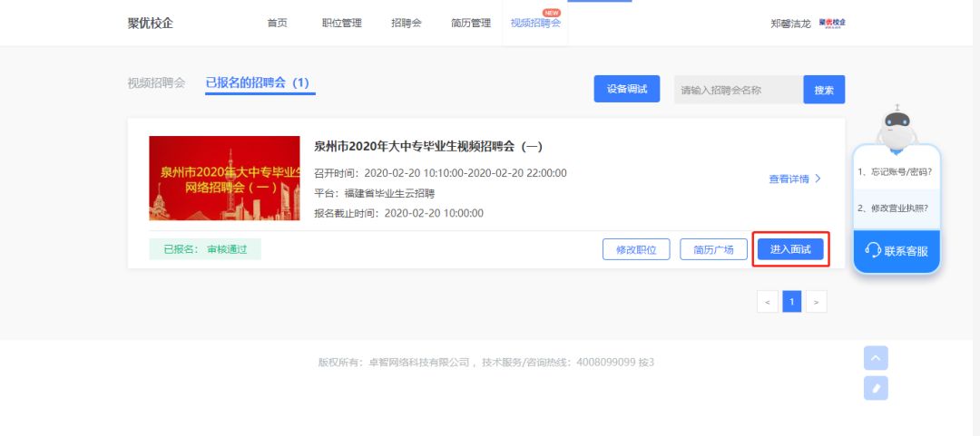The width and height of the screenshot is (980, 436).
Task: Click the job fair banner thumbnail
Action: point(224,178)
